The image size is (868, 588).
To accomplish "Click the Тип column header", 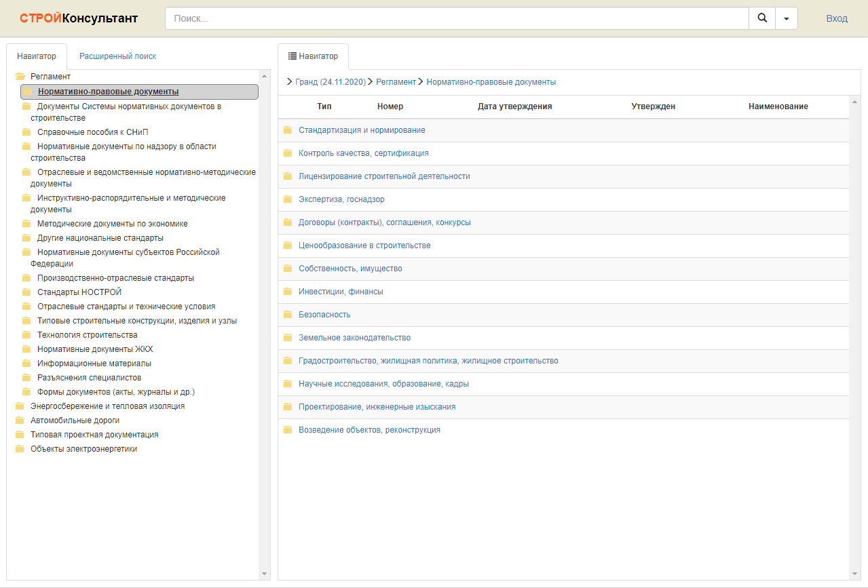I will (324, 106).
